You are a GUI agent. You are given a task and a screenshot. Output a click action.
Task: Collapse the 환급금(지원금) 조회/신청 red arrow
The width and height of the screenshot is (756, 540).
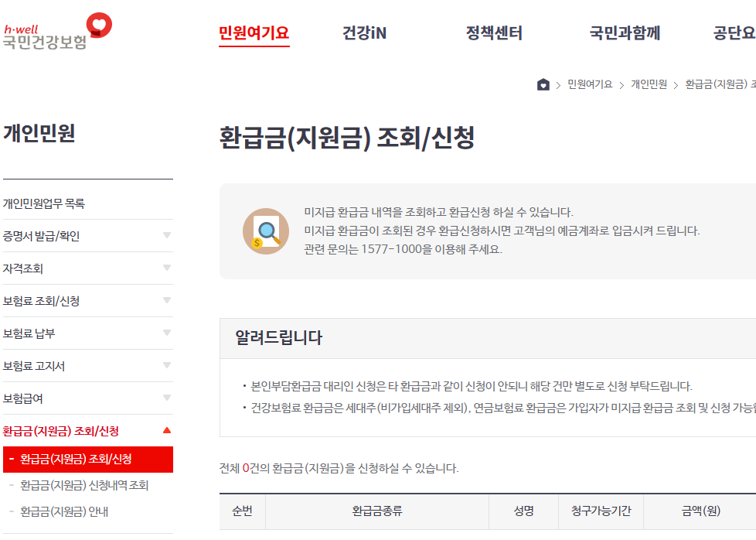[x=167, y=430]
